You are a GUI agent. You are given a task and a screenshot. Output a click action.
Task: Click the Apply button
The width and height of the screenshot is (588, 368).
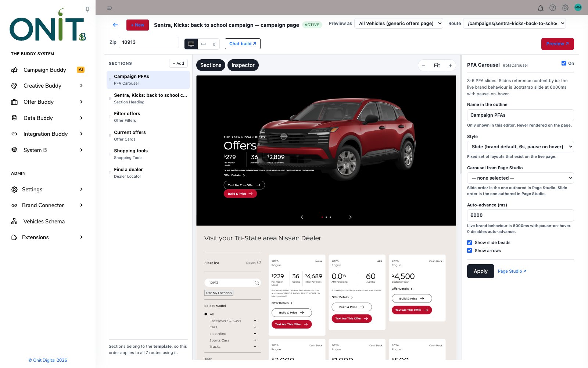[x=480, y=271]
